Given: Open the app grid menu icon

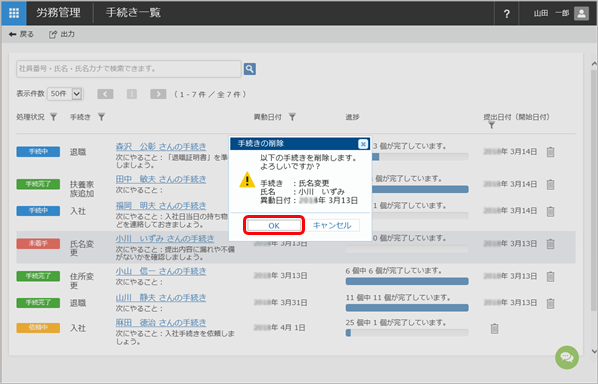Looking at the screenshot, I should [14, 13].
